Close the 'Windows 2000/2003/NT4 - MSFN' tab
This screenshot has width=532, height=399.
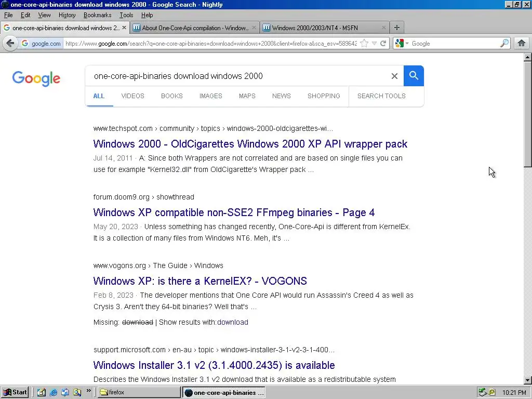(x=384, y=28)
